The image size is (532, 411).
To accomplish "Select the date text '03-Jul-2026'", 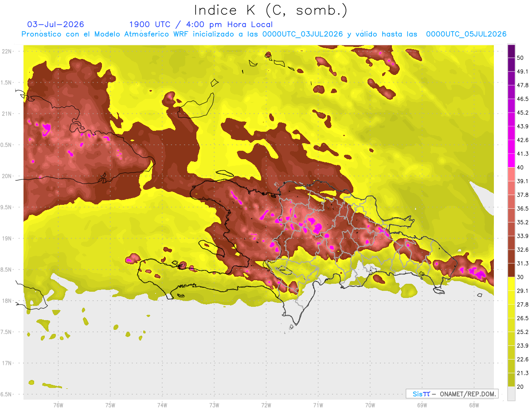I will tap(56, 24).
